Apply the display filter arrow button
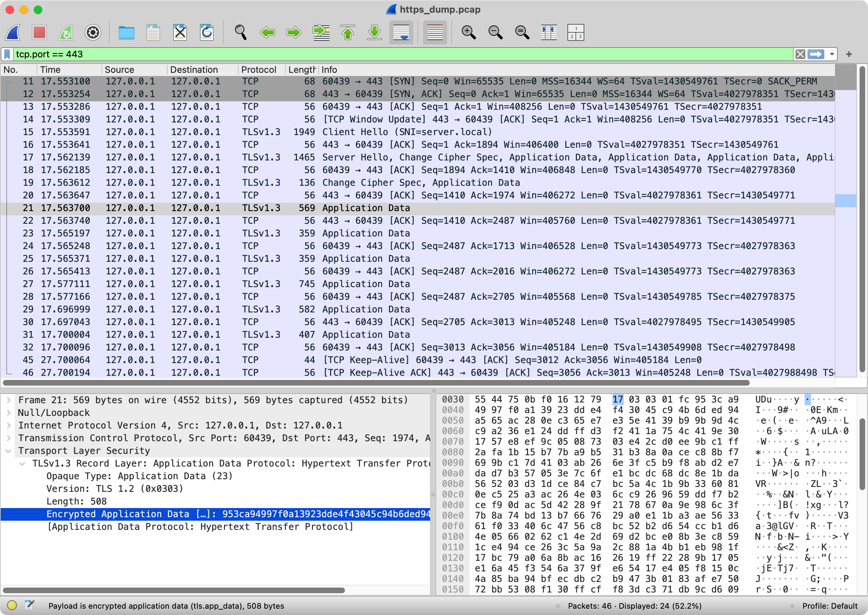Screen dimensions: 868x615 click(816, 54)
